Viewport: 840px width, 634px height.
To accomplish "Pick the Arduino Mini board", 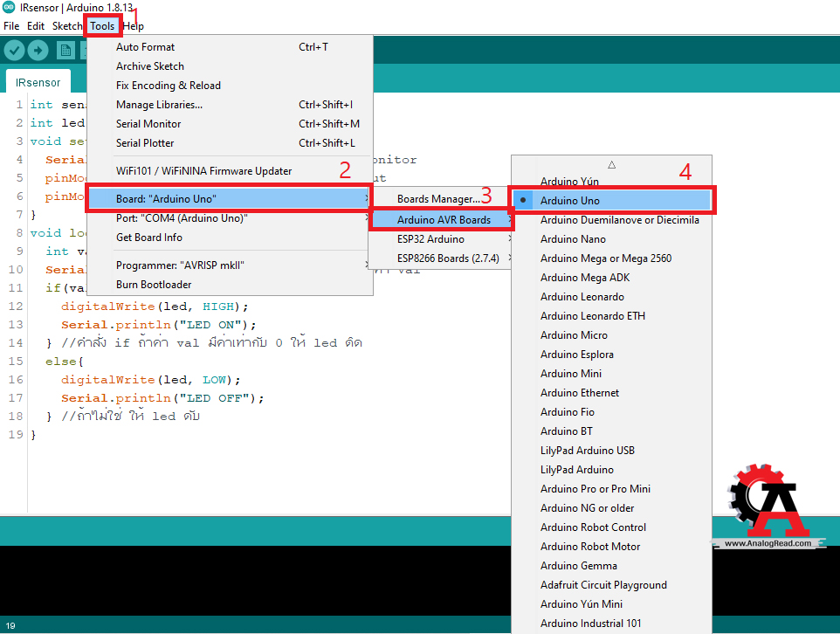I will (612, 374).
